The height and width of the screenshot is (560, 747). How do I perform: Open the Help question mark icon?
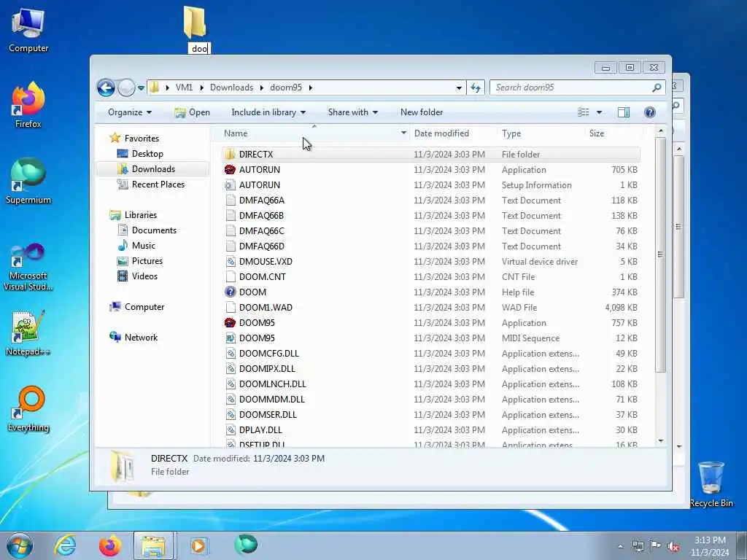[x=650, y=112]
